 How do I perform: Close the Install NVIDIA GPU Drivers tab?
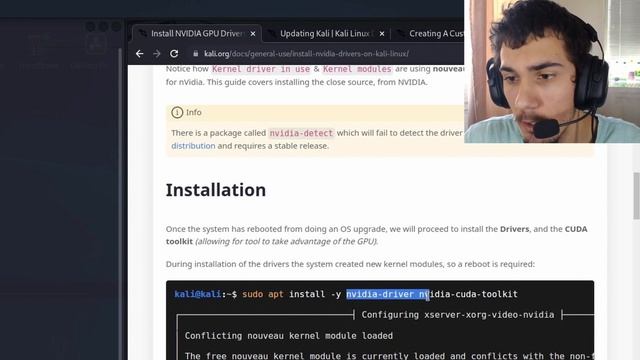[x=253, y=33]
